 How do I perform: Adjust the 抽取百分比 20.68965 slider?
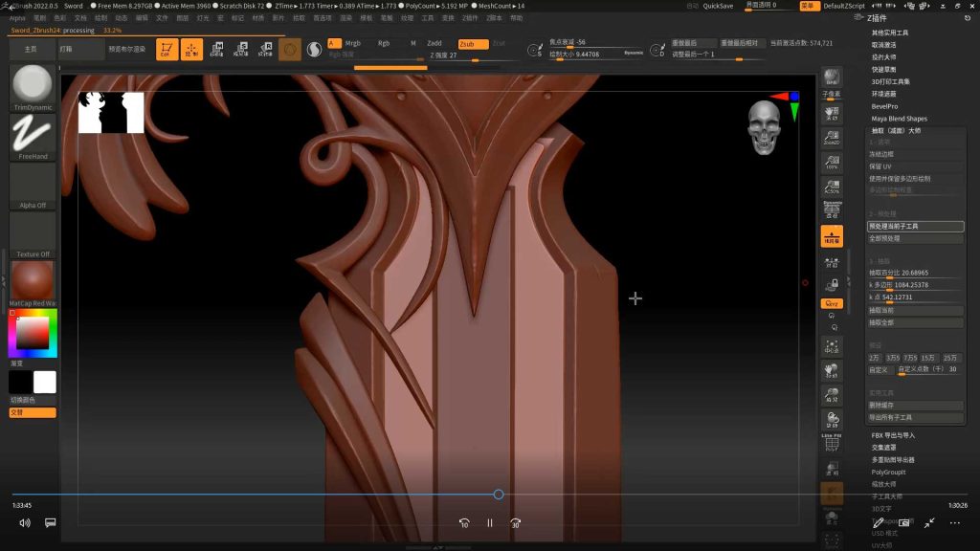pyautogui.click(x=915, y=273)
